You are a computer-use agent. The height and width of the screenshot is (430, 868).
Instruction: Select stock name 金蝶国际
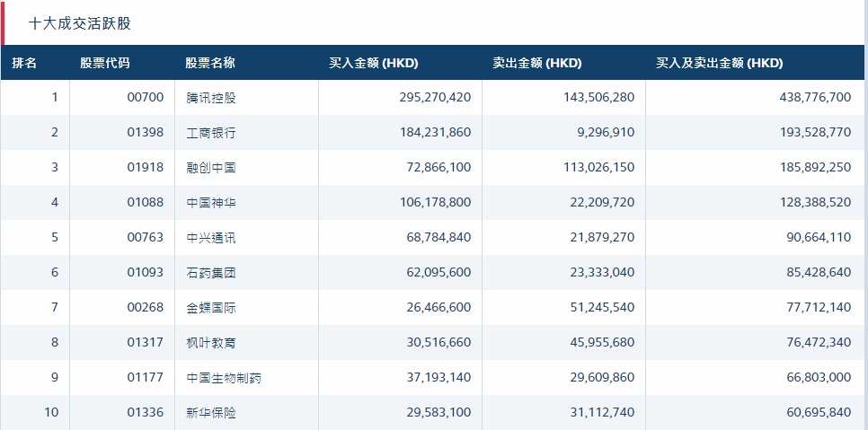coord(211,307)
